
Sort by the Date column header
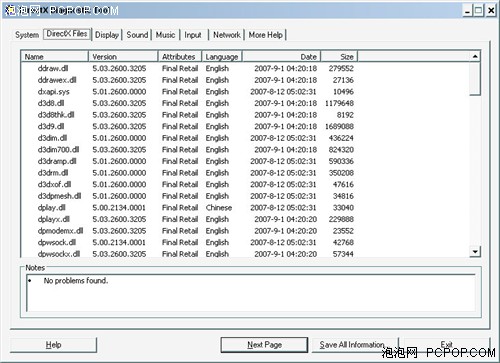click(282, 57)
